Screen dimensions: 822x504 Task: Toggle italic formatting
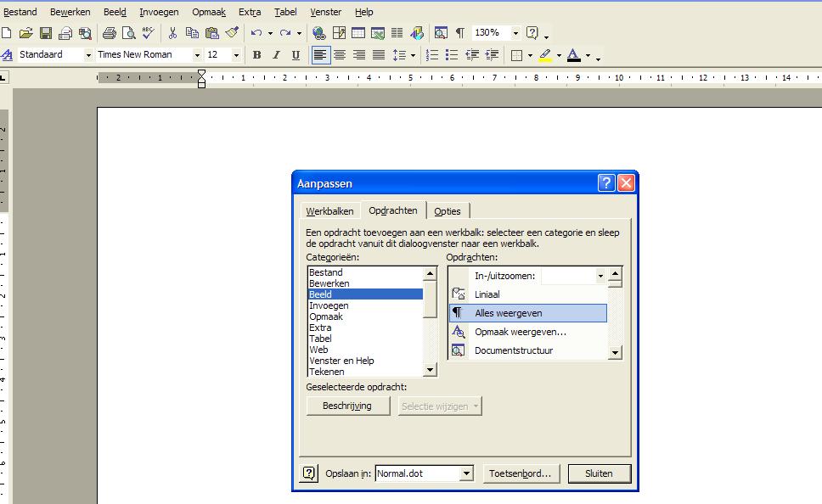276,55
